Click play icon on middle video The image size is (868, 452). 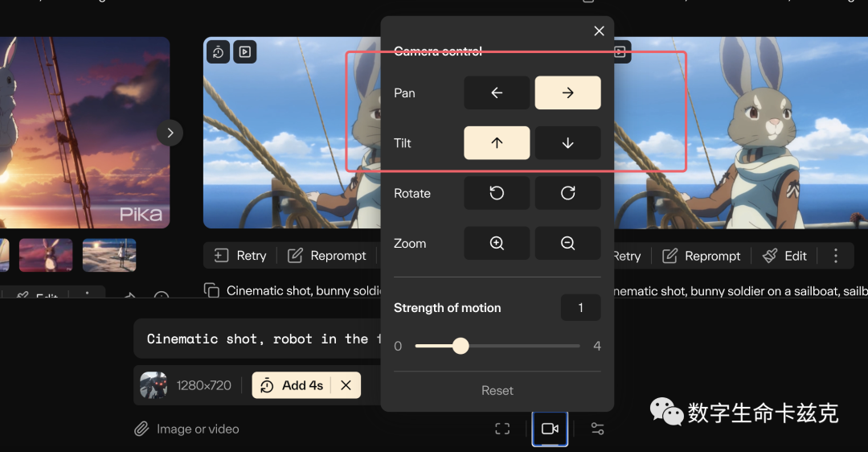coord(244,52)
